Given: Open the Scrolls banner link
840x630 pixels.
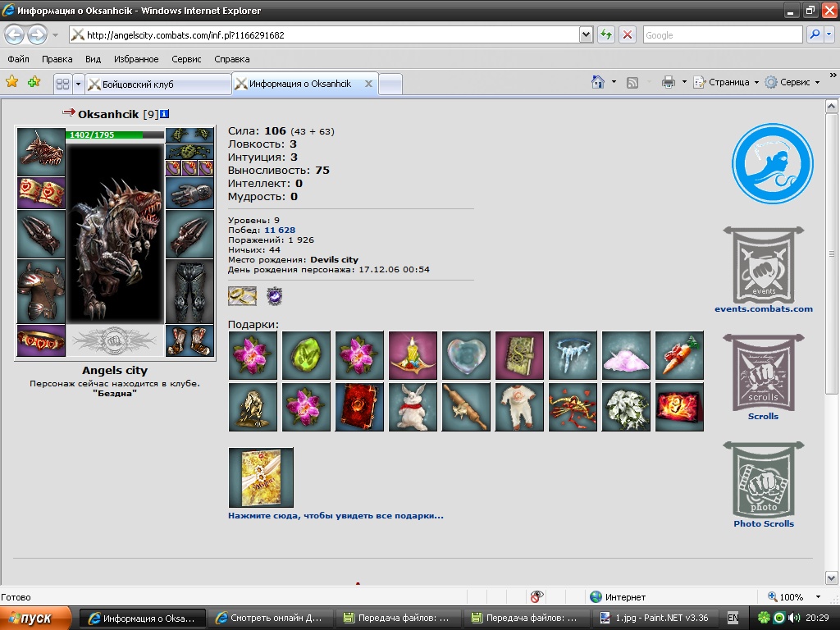Looking at the screenshot, I should pos(764,372).
